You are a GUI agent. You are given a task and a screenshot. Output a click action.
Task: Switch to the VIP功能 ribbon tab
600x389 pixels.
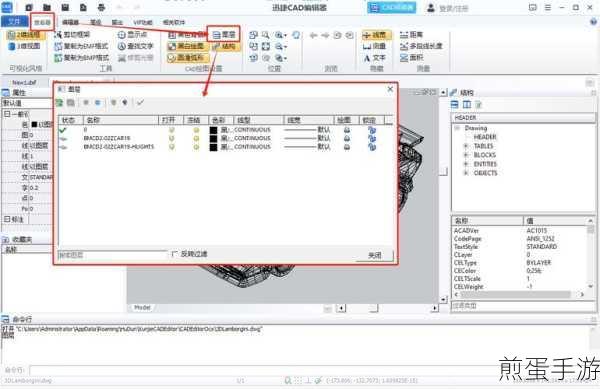point(143,22)
